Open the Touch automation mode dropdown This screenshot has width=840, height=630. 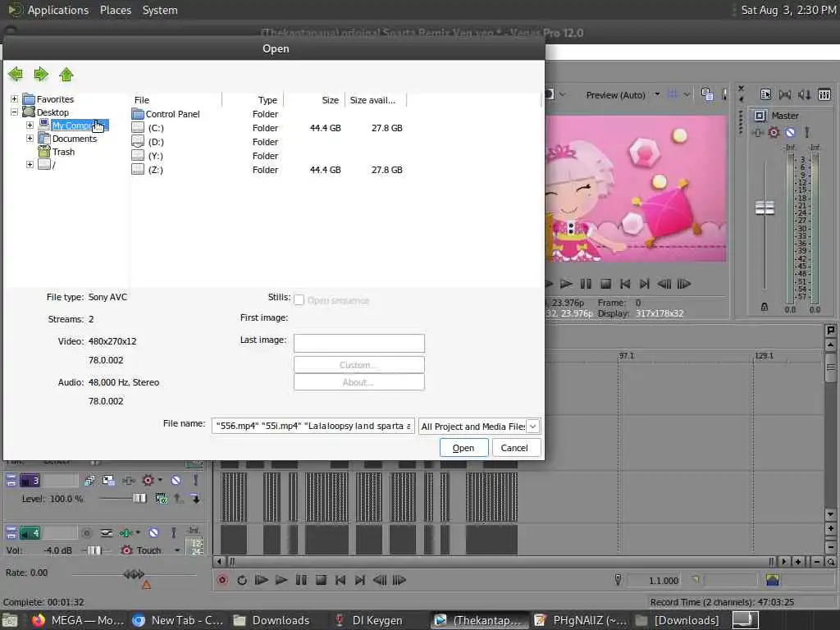point(177,550)
